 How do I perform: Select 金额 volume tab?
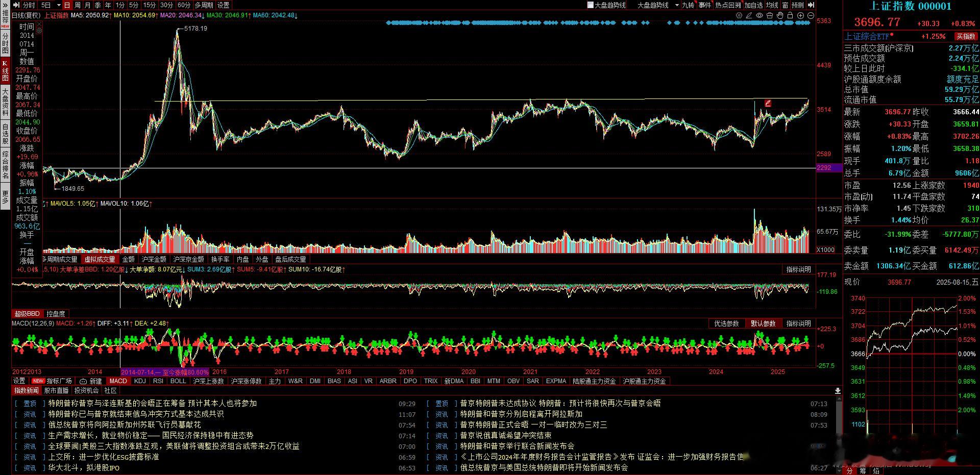pos(129,259)
